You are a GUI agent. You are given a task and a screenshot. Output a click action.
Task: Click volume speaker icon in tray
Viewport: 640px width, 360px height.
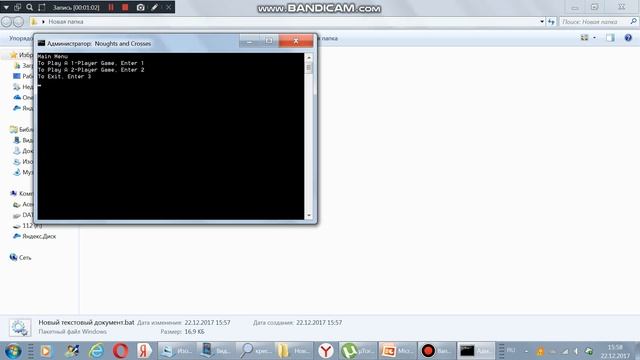click(x=576, y=351)
